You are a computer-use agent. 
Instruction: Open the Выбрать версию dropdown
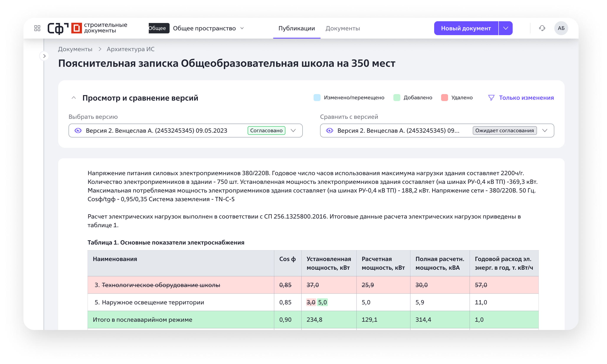click(x=293, y=131)
